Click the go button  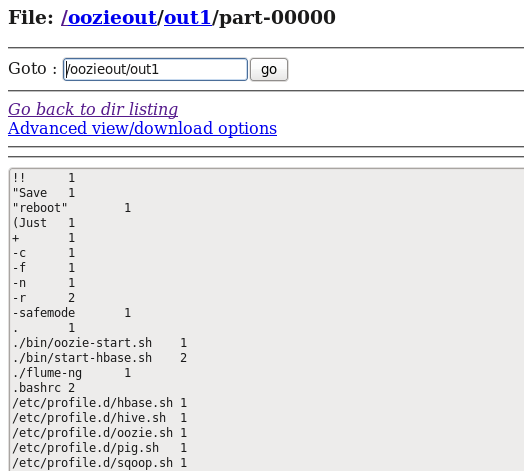pos(269,70)
